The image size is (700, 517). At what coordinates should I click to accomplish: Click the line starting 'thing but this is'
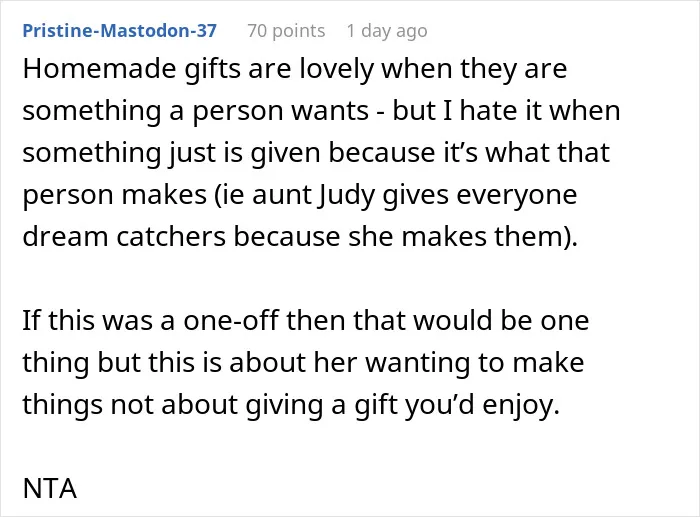pos(303,362)
